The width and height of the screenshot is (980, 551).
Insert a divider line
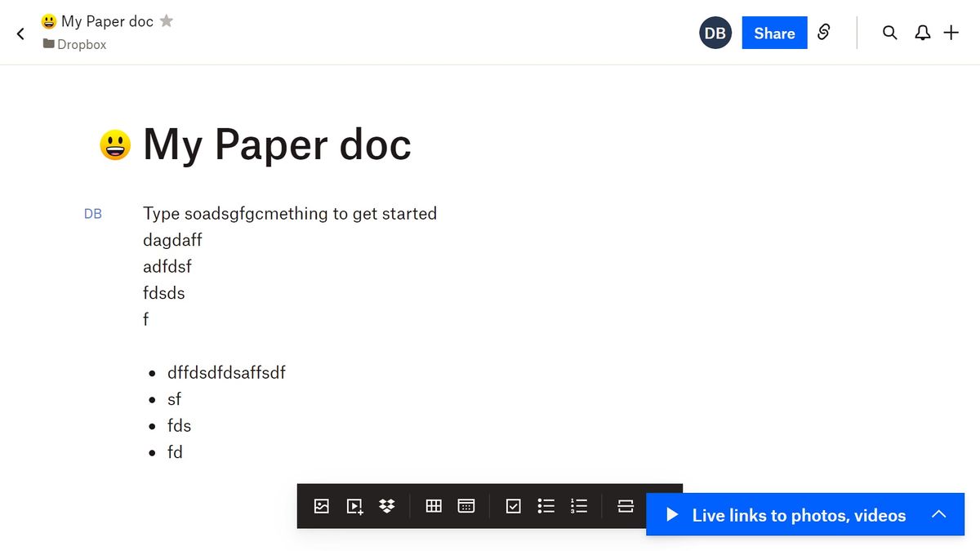tap(625, 506)
